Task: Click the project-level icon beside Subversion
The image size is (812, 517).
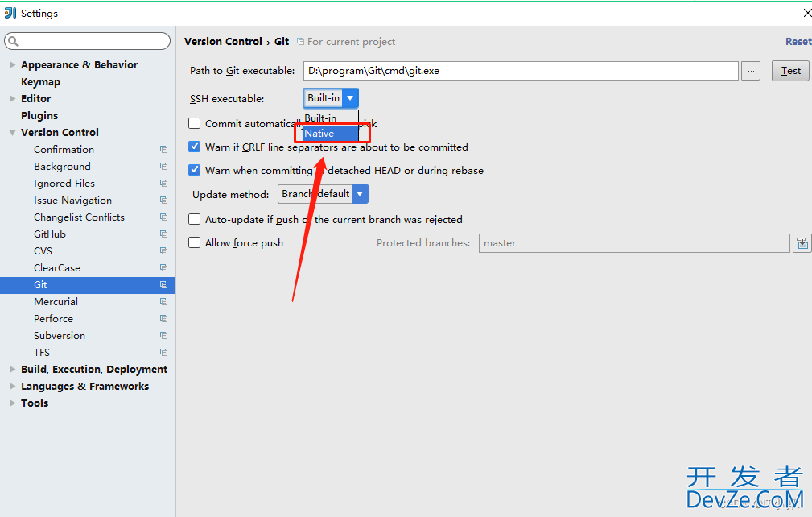Action: (x=163, y=336)
